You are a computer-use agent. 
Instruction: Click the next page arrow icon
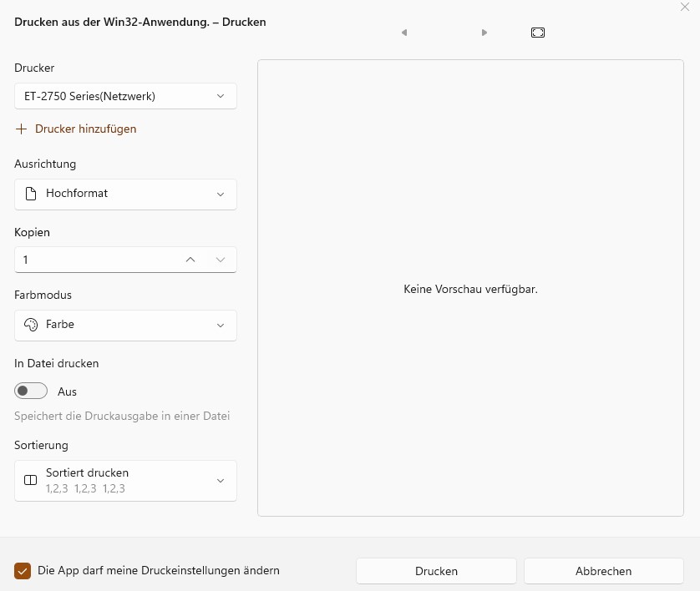[x=484, y=33]
